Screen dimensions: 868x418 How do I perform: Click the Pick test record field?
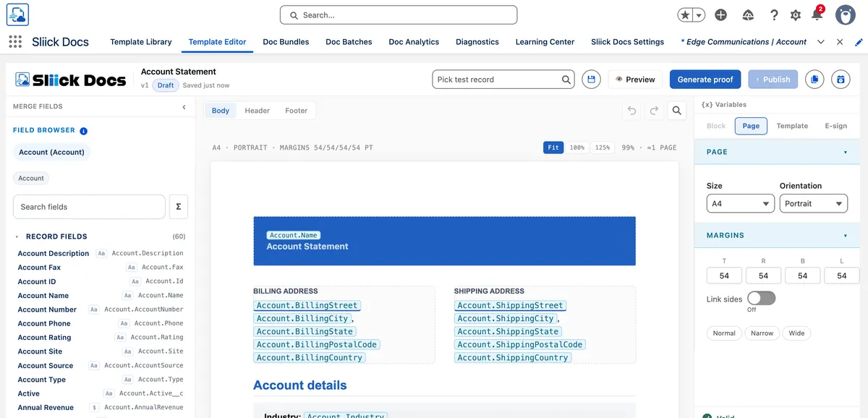[x=503, y=80]
